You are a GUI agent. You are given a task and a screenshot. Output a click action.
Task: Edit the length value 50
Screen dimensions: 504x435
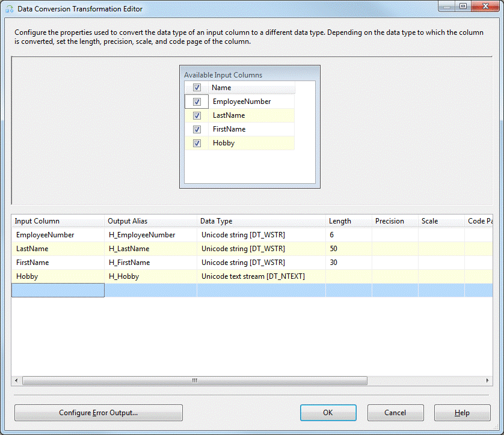349,249
